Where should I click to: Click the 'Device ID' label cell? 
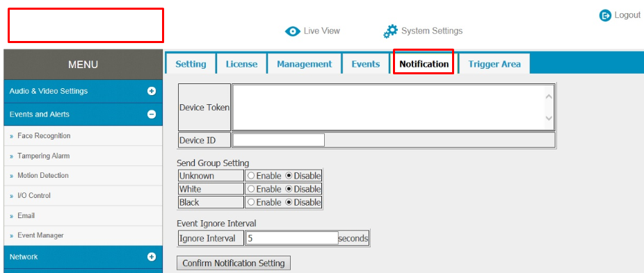click(204, 140)
